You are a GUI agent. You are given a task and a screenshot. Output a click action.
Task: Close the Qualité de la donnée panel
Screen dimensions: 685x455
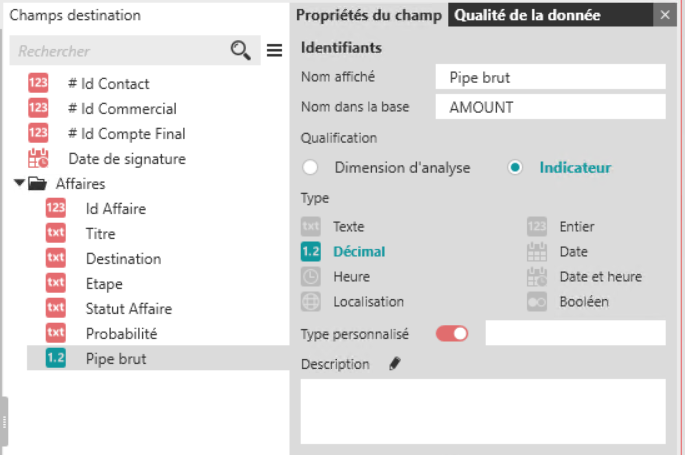(x=666, y=15)
